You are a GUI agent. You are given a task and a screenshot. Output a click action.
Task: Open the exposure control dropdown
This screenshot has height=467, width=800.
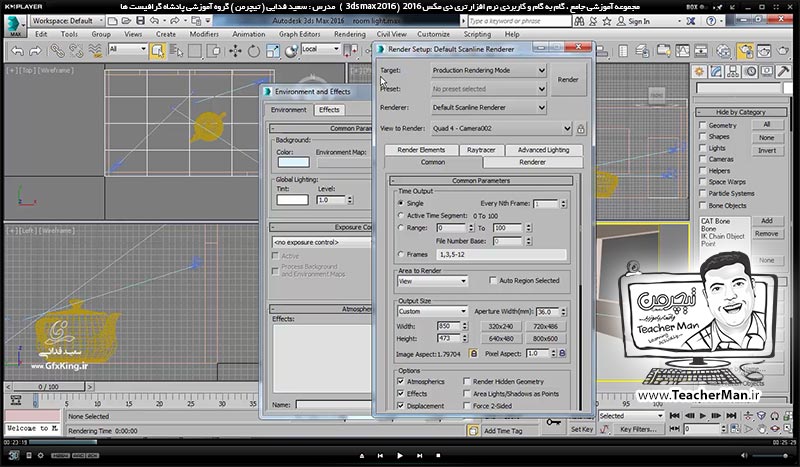pos(322,242)
